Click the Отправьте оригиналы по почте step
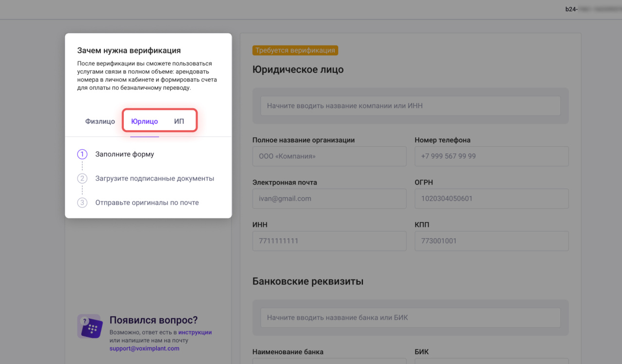Viewport: 622px width, 364px height. tap(147, 203)
